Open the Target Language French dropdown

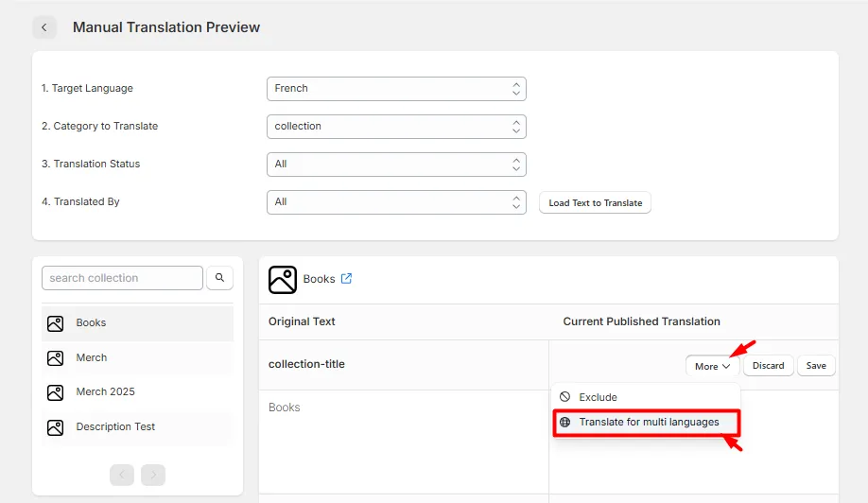tap(396, 89)
